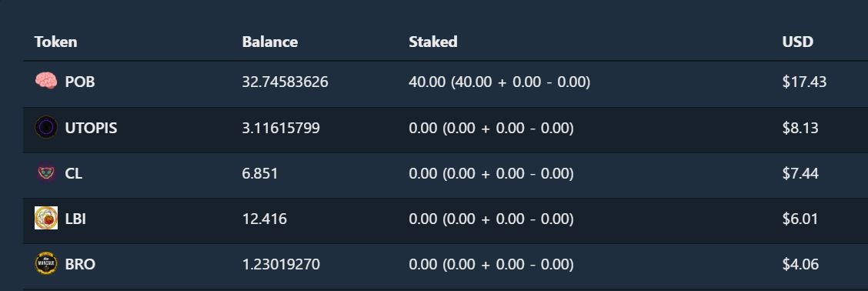The image size is (868, 291).
Task: Click the POB brain icon
Action: coord(46,82)
